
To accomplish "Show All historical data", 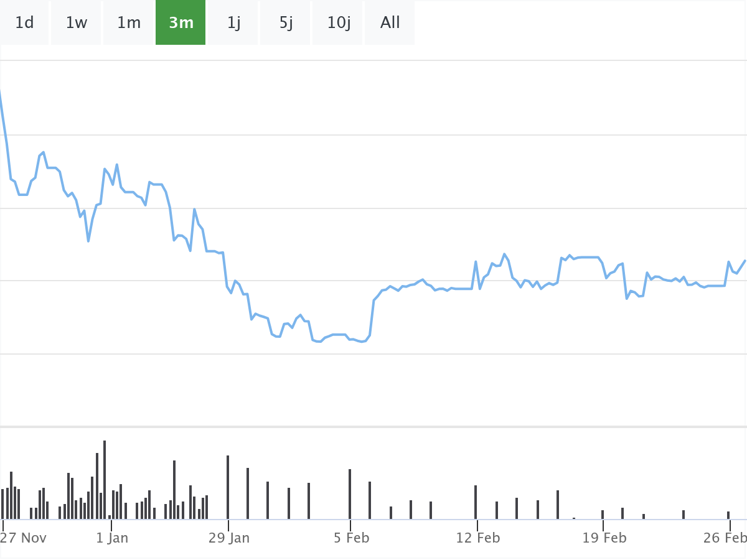I will tap(390, 23).
